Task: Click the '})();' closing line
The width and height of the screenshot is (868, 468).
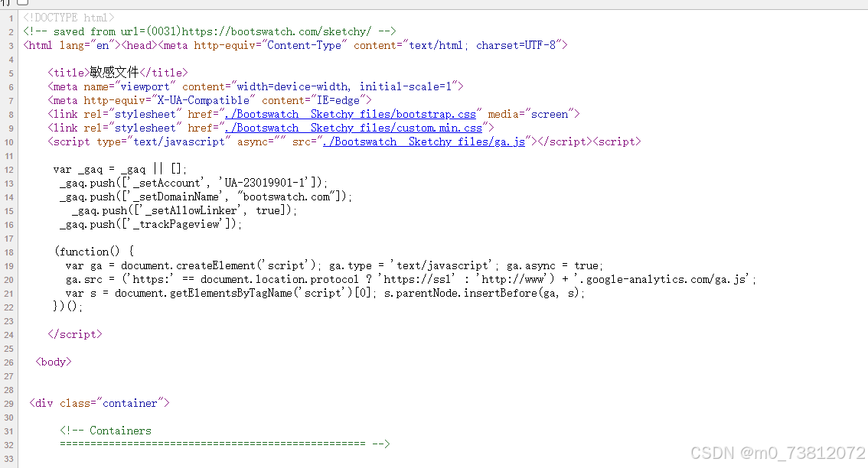Action: tap(67, 307)
